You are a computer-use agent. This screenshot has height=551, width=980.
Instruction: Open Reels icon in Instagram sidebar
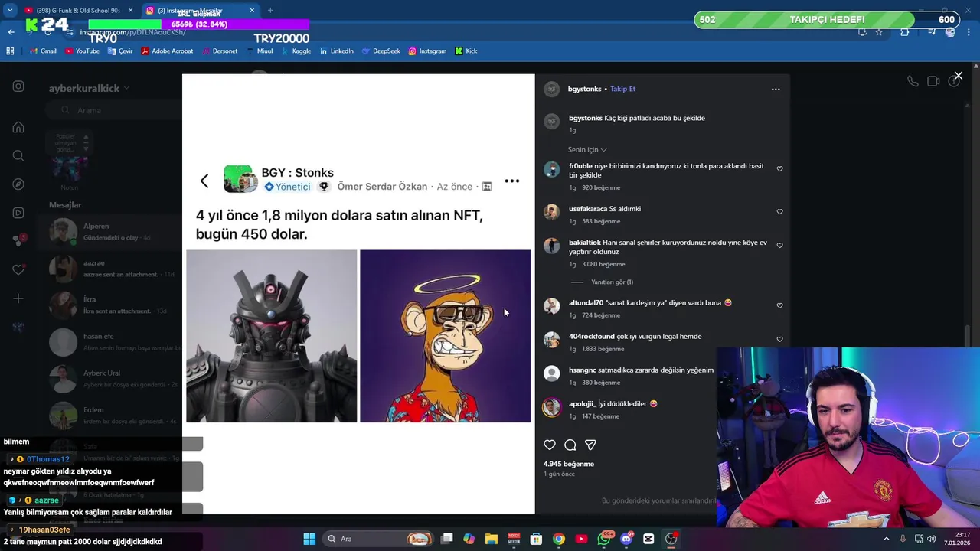(18, 213)
